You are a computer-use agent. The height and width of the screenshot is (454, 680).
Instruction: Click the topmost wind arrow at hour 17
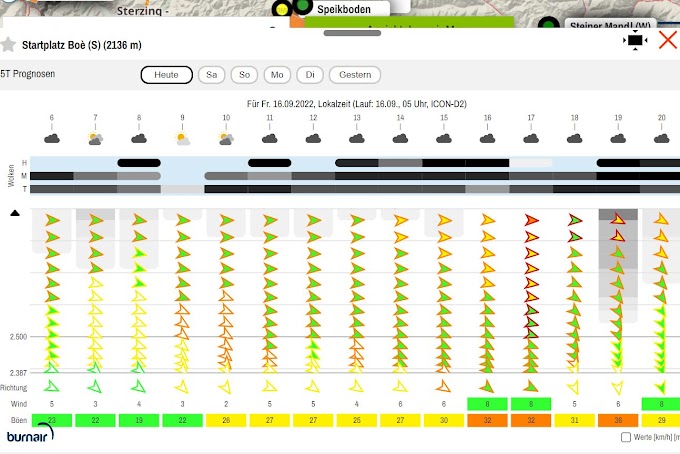(x=532, y=220)
